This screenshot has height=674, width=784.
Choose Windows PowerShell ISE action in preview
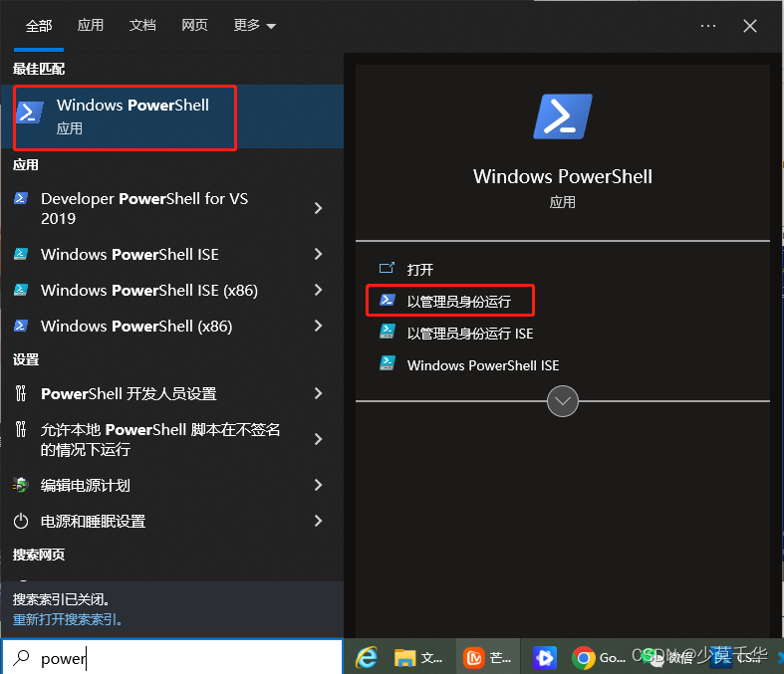[483, 365]
